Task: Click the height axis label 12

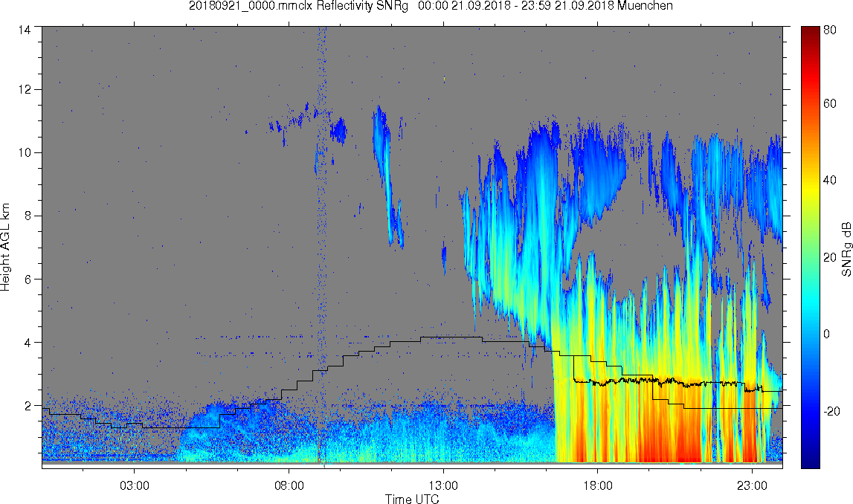Action: [25, 89]
